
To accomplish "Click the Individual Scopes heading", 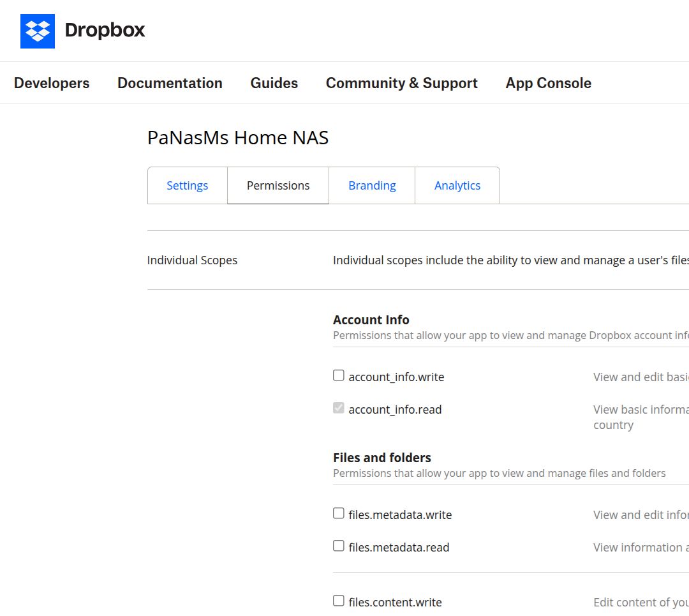I will point(192,260).
